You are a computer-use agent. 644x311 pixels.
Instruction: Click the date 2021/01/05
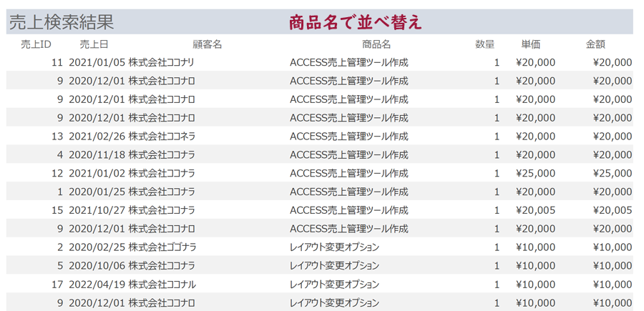point(97,62)
